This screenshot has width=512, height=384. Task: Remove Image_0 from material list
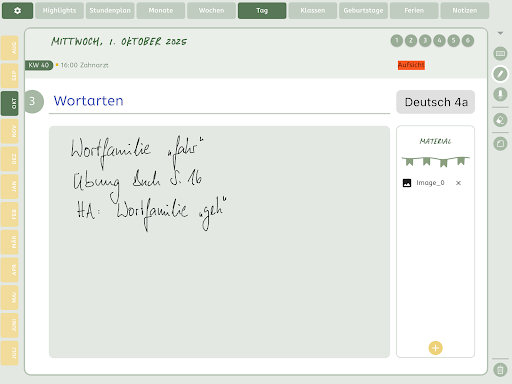tap(458, 183)
